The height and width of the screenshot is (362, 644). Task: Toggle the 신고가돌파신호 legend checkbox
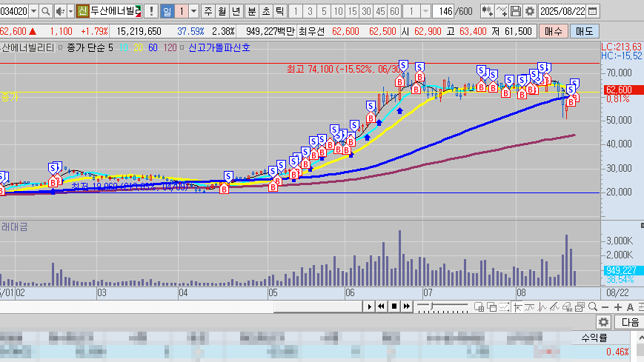[182, 47]
